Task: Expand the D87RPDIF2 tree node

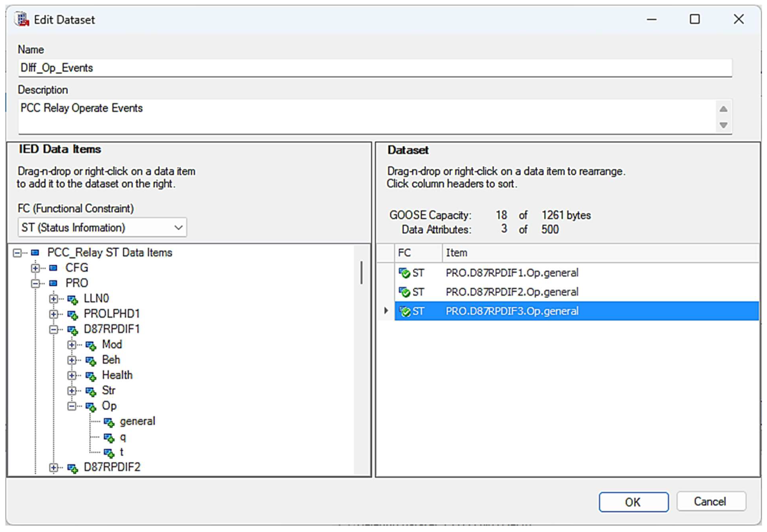Action: point(53,468)
